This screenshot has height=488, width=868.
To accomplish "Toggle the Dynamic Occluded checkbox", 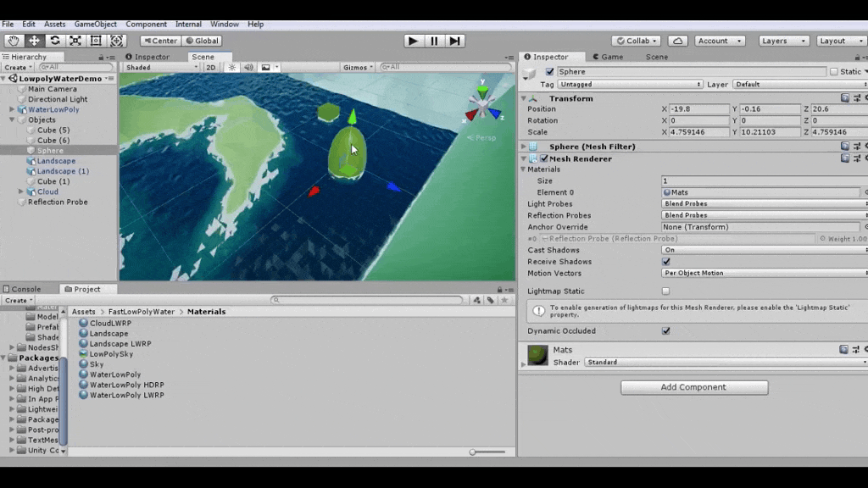I will [665, 331].
